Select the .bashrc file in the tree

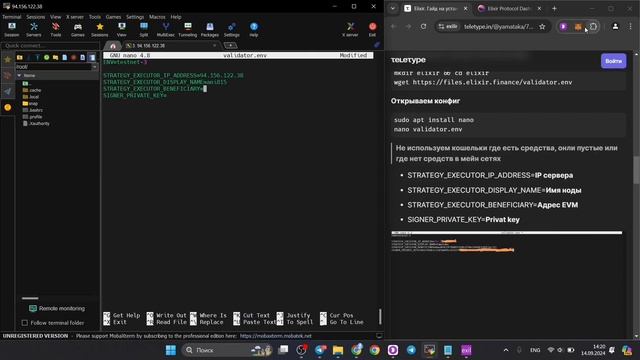tap(33, 110)
